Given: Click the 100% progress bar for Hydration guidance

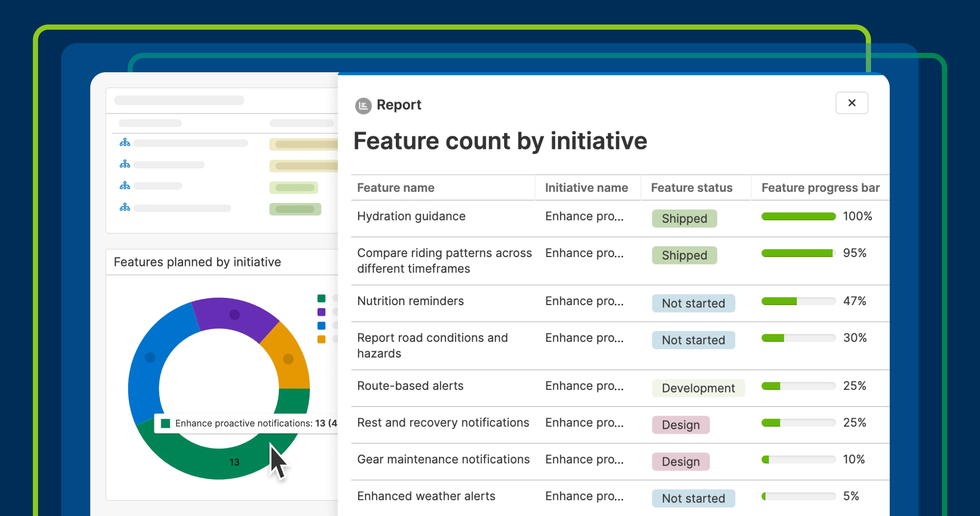Looking at the screenshot, I should [798, 216].
